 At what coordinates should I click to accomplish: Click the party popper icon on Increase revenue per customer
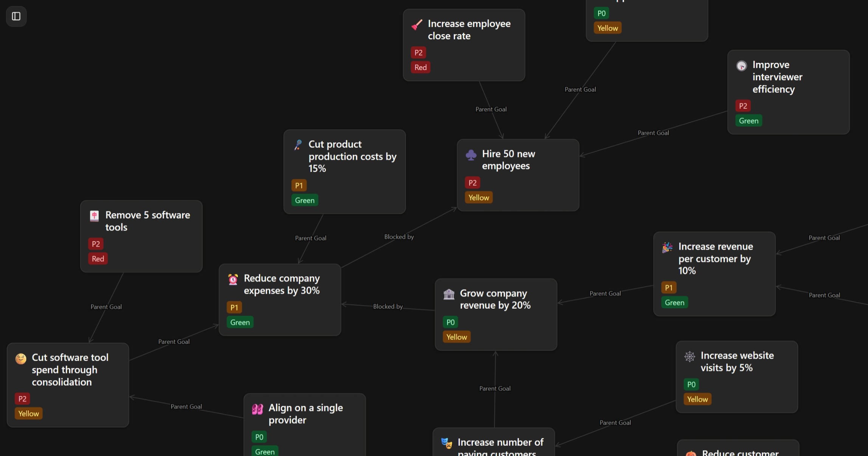(667, 247)
